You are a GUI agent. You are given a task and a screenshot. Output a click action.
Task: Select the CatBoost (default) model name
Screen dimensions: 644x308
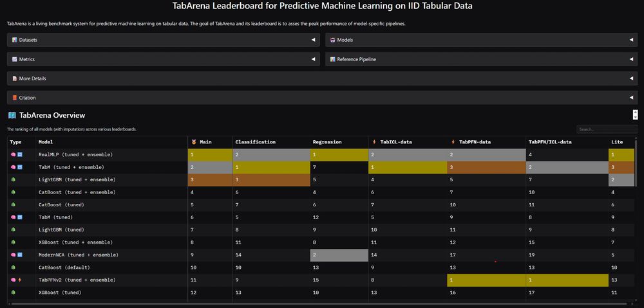point(64,267)
